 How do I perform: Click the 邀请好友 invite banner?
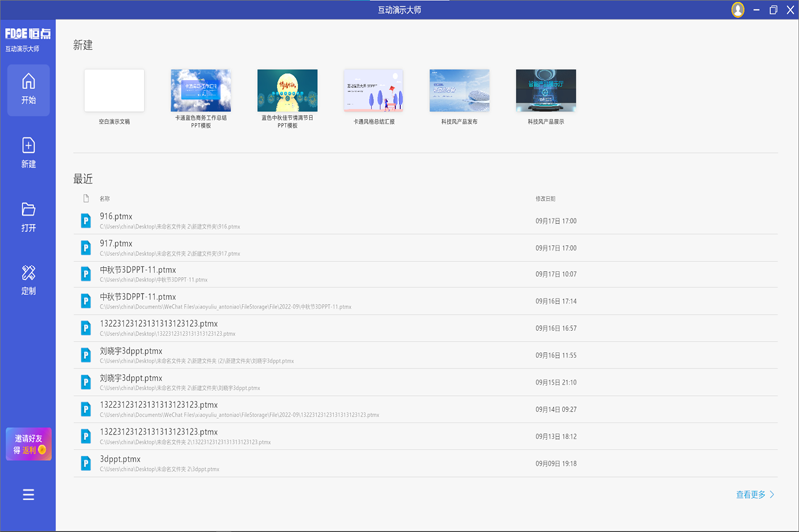(x=28, y=444)
